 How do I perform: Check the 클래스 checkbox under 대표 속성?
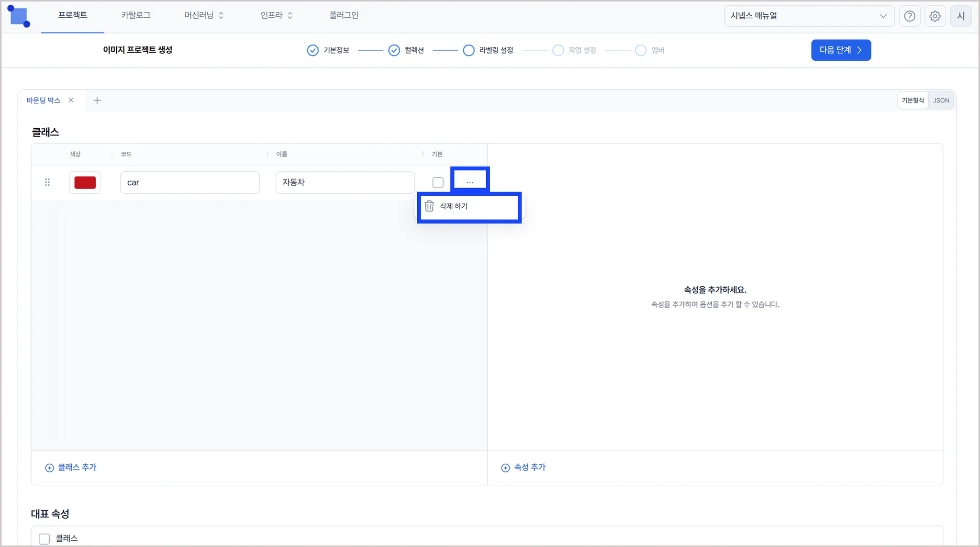[x=44, y=538]
